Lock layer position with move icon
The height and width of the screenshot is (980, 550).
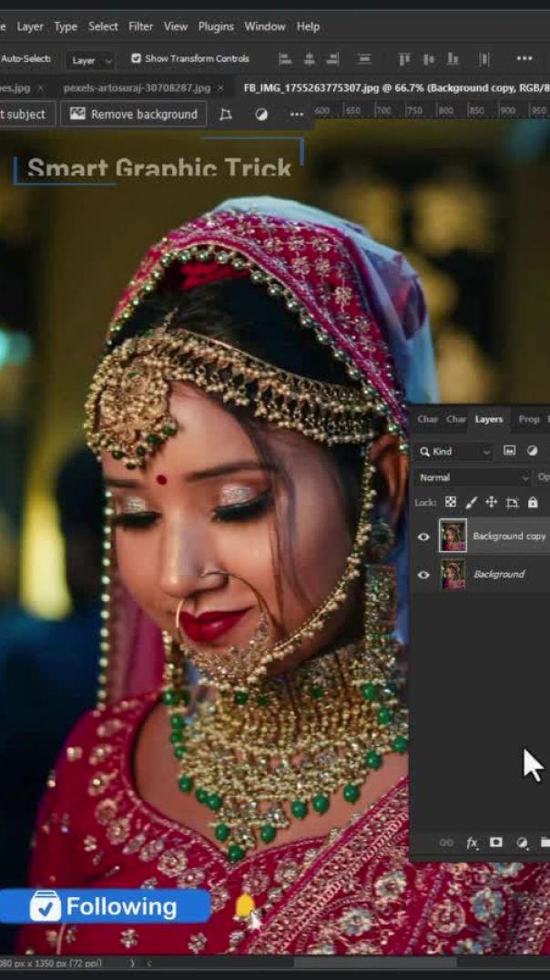491,502
